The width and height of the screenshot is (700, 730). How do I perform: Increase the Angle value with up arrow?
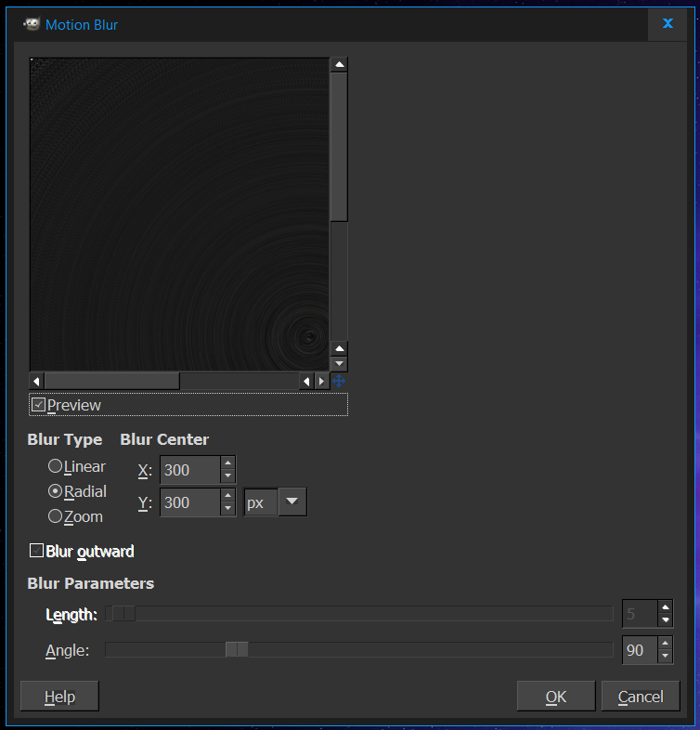tap(666, 644)
